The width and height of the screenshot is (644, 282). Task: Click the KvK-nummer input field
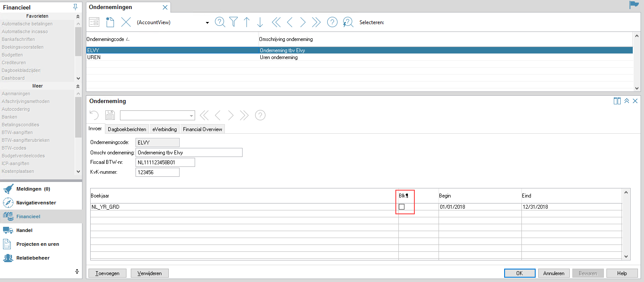[157, 172]
